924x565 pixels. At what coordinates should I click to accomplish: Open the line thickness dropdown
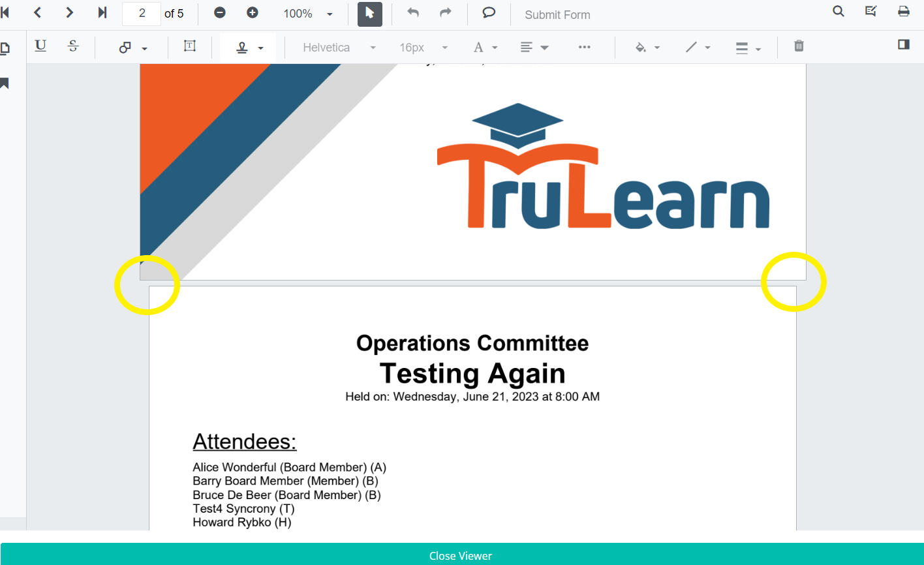[748, 48]
